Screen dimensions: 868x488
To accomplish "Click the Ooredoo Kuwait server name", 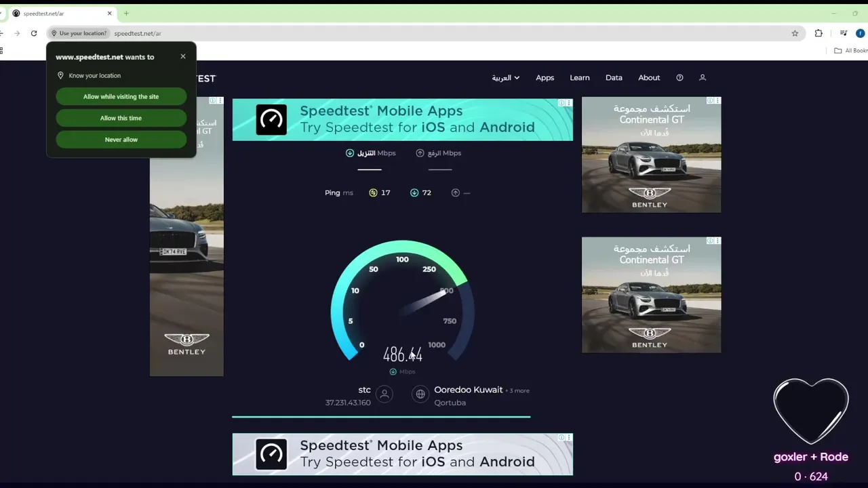I will [x=469, y=390].
